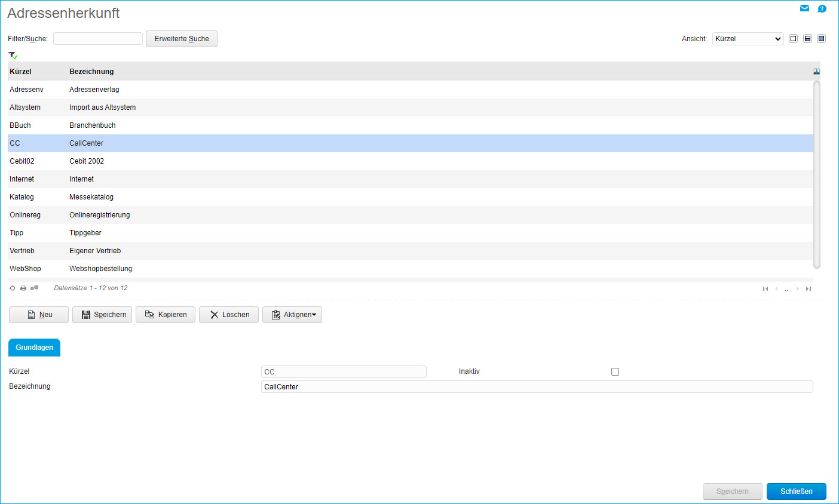Viewport: 839px width, 504px height.
Task: Open the Ansicht dropdown
Action: tap(748, 39)
